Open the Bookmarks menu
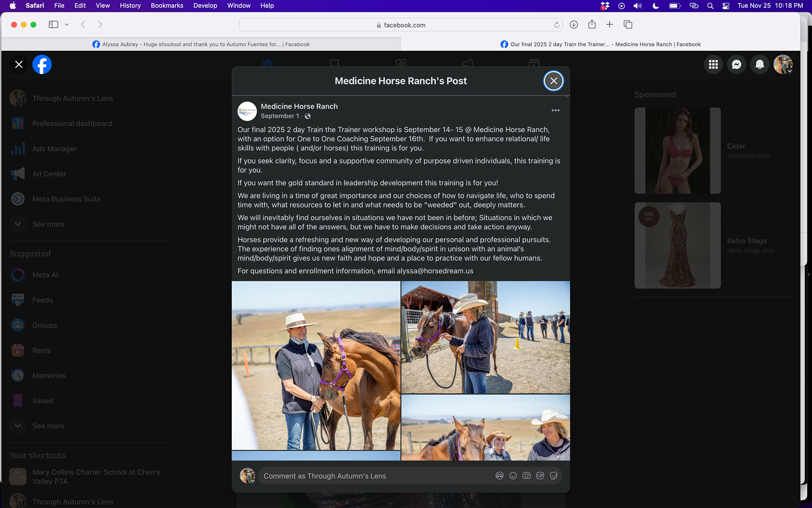812x508 pixels. coord(167,6)
